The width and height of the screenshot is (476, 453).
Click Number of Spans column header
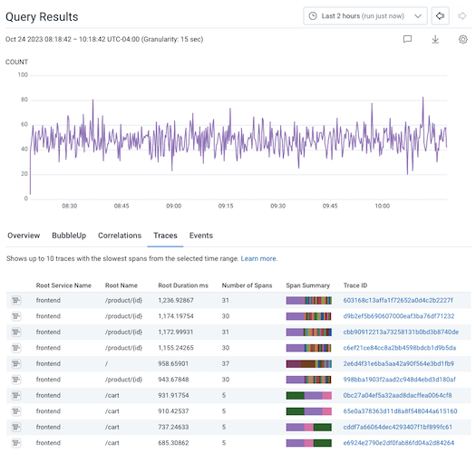[x=247, y=285]
